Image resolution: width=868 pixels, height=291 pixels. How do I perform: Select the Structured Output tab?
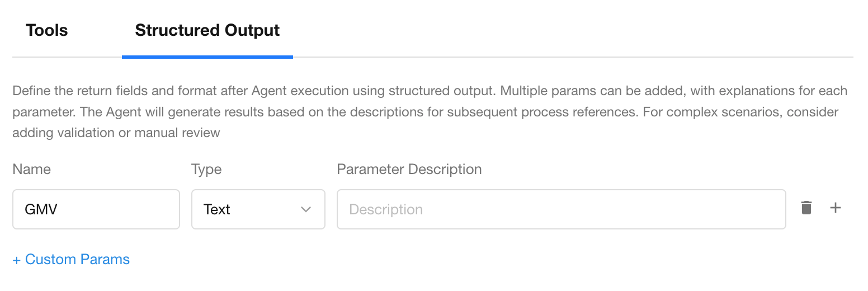coord(207,30)
